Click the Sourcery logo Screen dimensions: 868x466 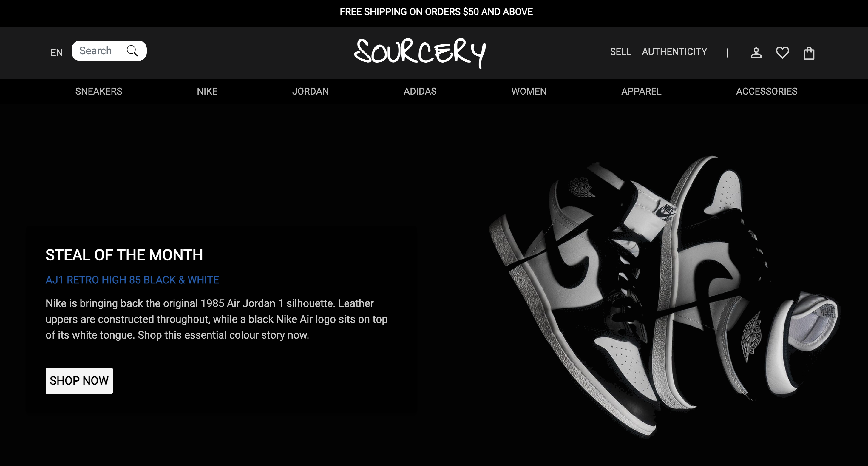420,53
